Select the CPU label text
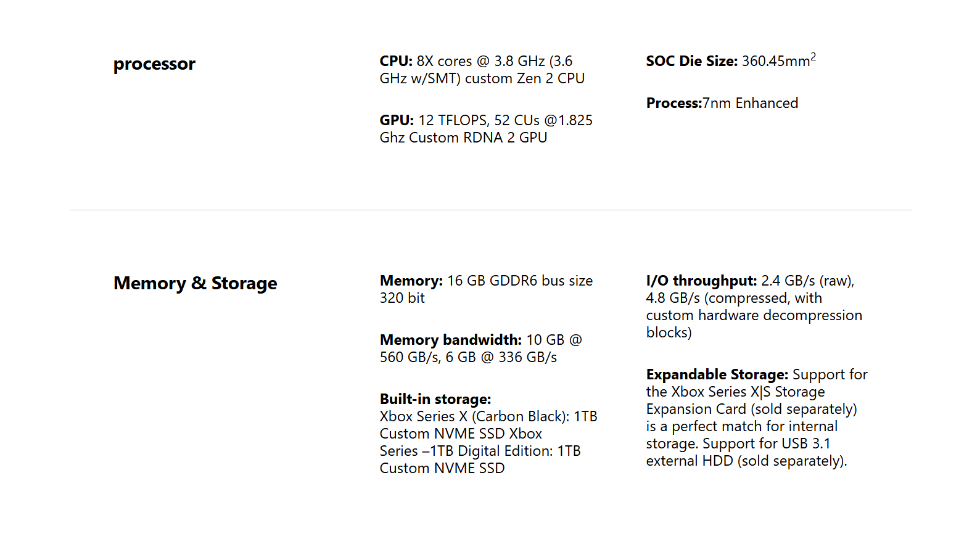The height and width of the screenshot is (536, 980). (396, 61)
